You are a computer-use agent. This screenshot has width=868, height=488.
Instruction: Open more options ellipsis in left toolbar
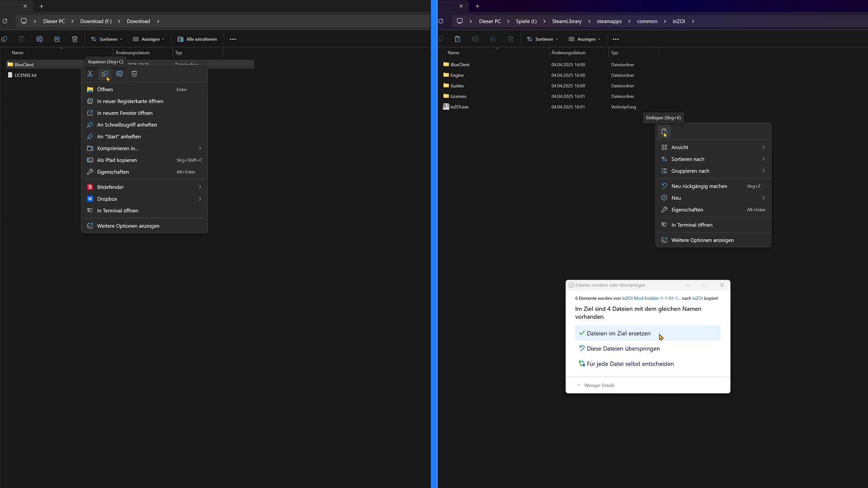233,39
